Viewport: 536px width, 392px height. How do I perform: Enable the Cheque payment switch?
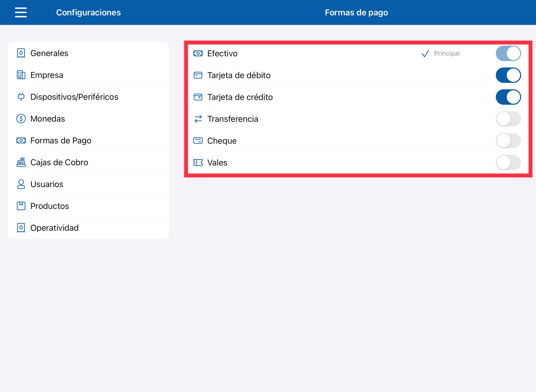[x=508, y=141]
